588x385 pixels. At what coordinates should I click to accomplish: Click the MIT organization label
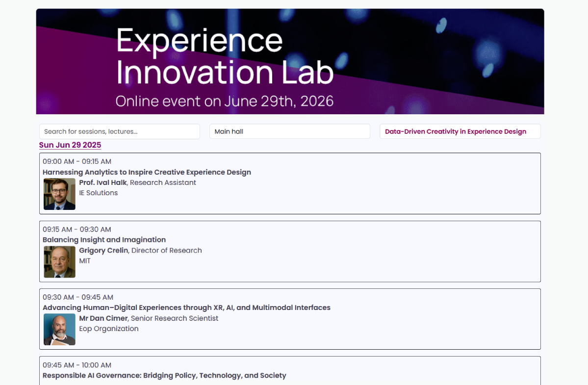85,260
